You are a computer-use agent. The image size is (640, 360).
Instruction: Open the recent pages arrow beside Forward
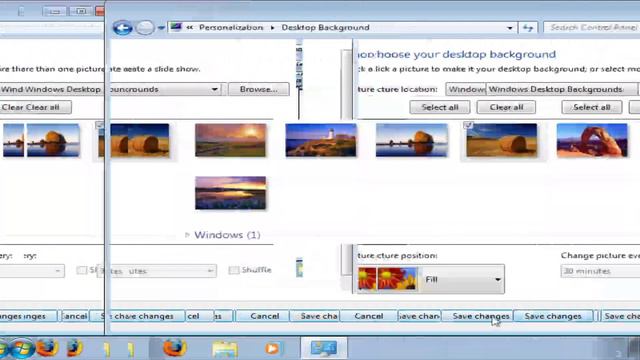161,28
